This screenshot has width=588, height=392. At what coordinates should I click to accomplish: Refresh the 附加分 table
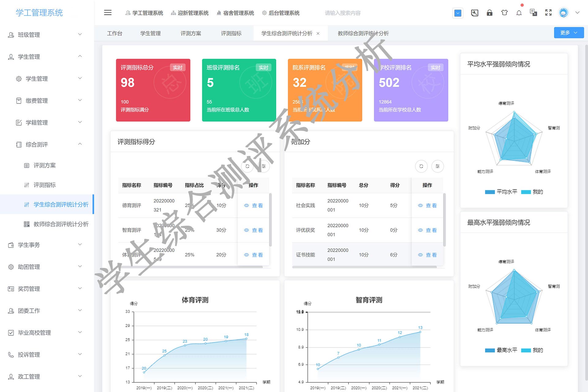click(x=421, y=166)
